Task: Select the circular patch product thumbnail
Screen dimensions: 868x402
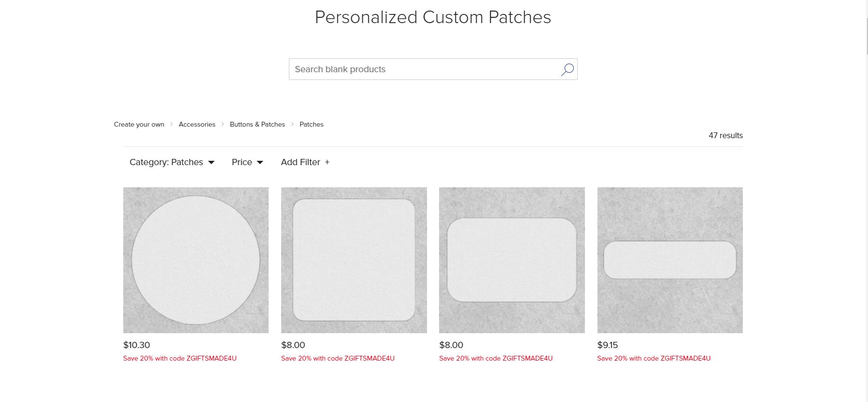Action: click(x=195, y=260)
